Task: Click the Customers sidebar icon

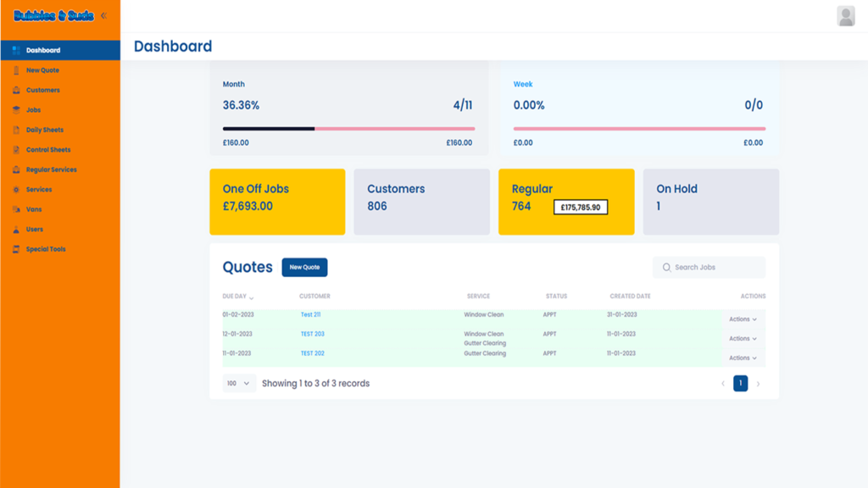Action: pyautogui.click(x=16, y=90)
